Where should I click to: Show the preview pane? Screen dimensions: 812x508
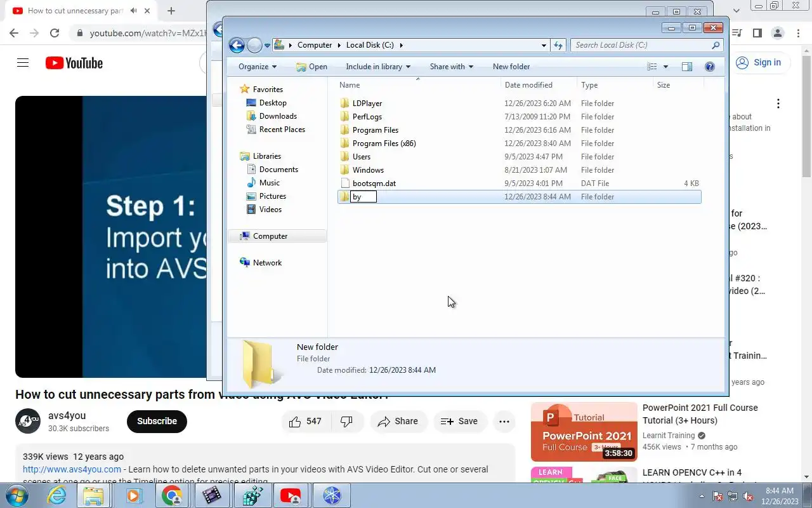pos(686,67)
